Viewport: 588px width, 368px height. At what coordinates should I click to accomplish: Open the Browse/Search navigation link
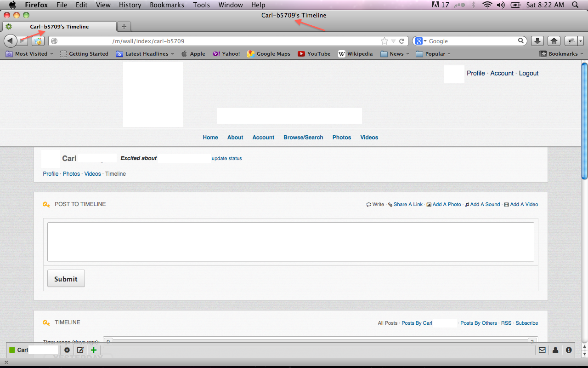click(303, 138)
